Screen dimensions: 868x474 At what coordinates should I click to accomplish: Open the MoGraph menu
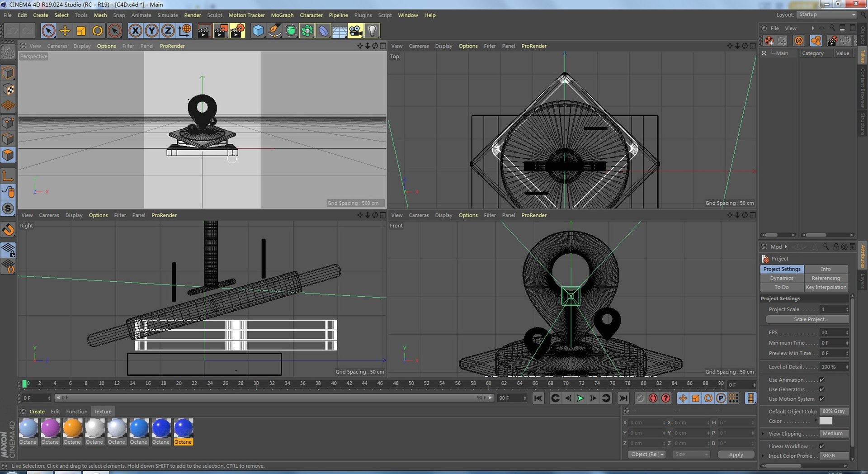(282, 15)
